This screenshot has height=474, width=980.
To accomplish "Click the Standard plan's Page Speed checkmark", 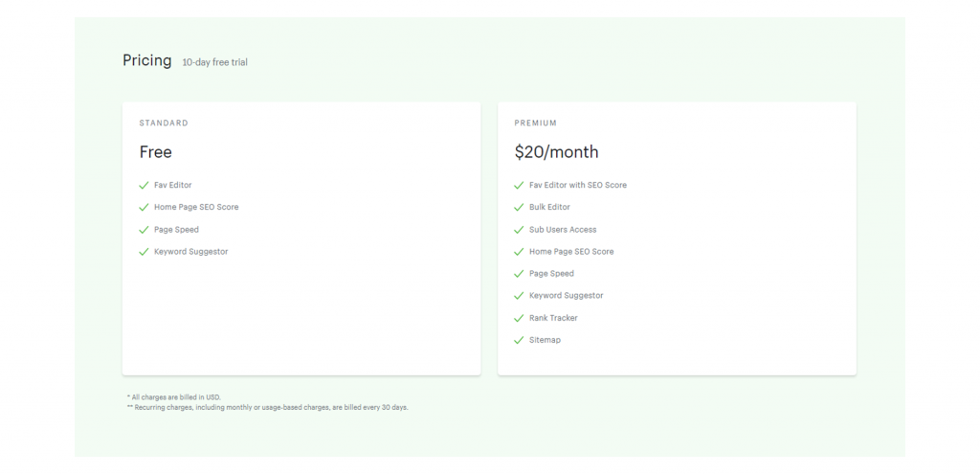I will (144, 230).
